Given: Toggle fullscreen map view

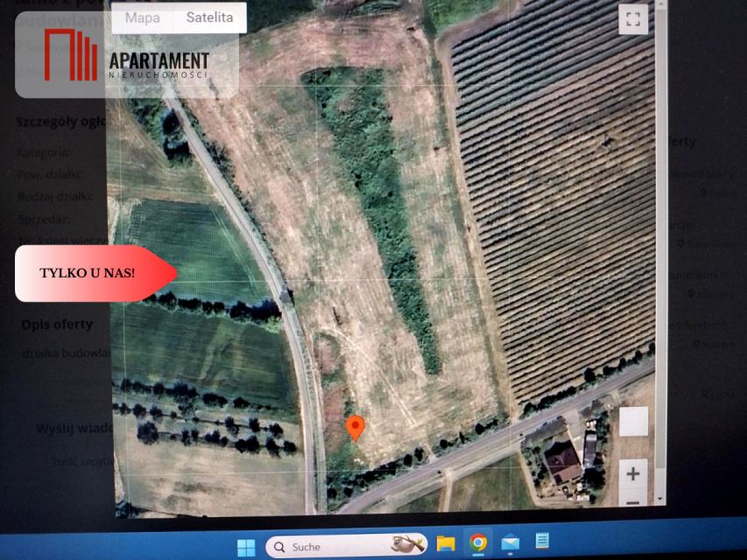Looking at the screenshot, I should click(x=632, y=19).
